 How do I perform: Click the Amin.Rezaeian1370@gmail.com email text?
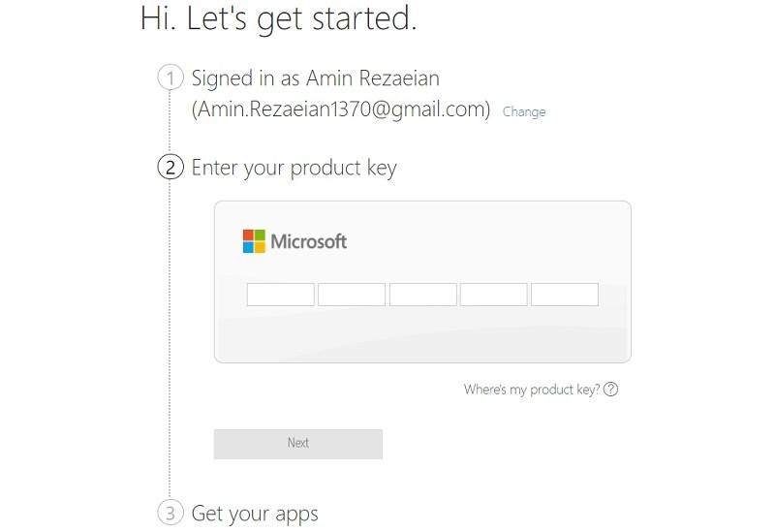tap(341, 110)
